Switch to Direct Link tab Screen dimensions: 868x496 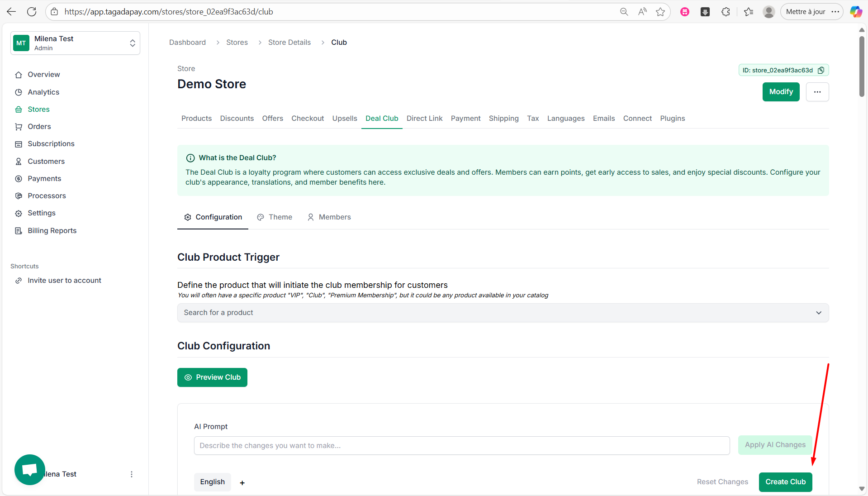pyautogui.click(x=424, y=119)
